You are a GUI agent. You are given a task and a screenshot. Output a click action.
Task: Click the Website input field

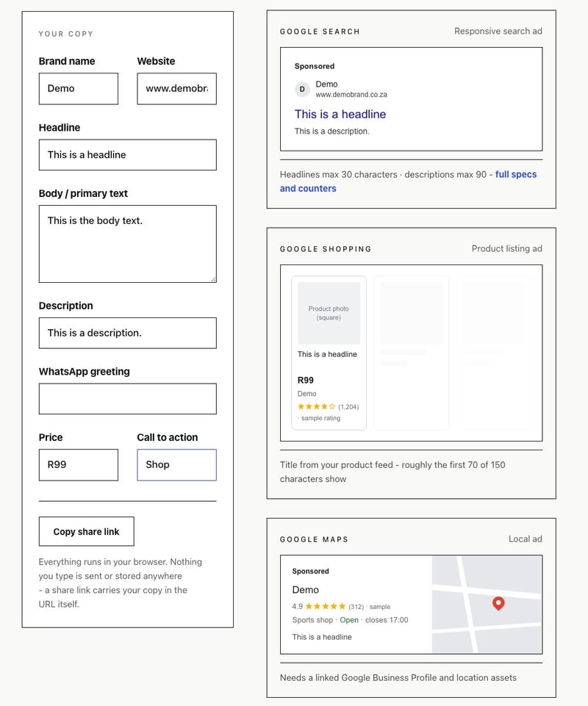[176, 89]
